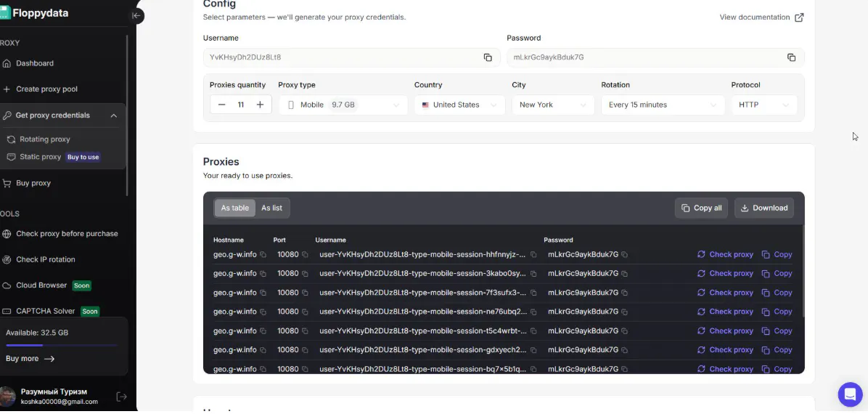Copy port icon in 3kabo0sy row

pyautogui.click(x=305, y=274)
